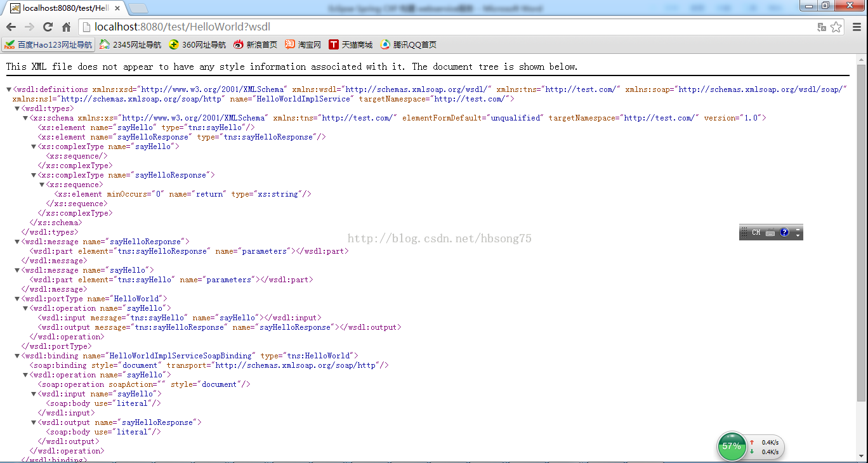868x463 pixels.
Task: Open the 百度Hao123网址导航 bookmark
Action: [48, 44]
